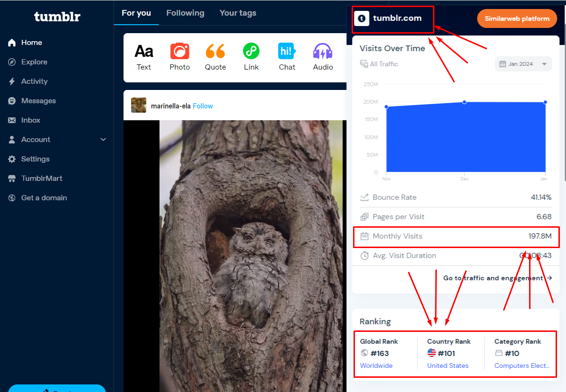
Task: Click the United States rank link
Action: tap(448, 365)
